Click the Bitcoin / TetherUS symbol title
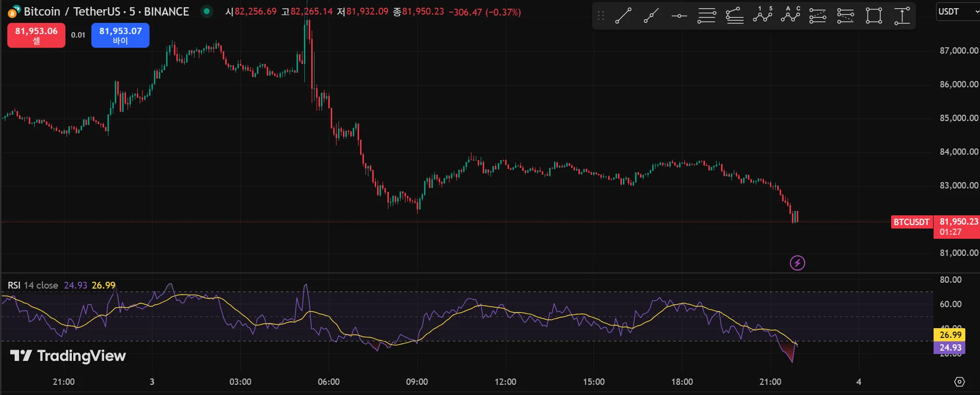Screen dimensions: 980x395 [106, 11]
